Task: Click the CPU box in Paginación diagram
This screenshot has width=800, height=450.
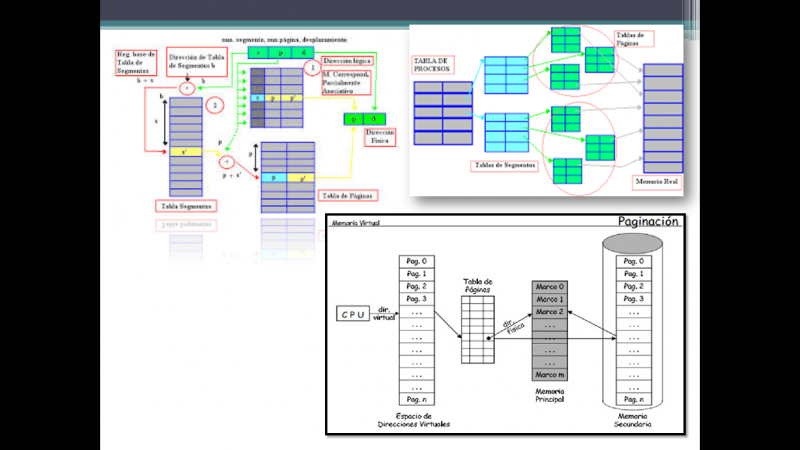Action: point(353,317)
